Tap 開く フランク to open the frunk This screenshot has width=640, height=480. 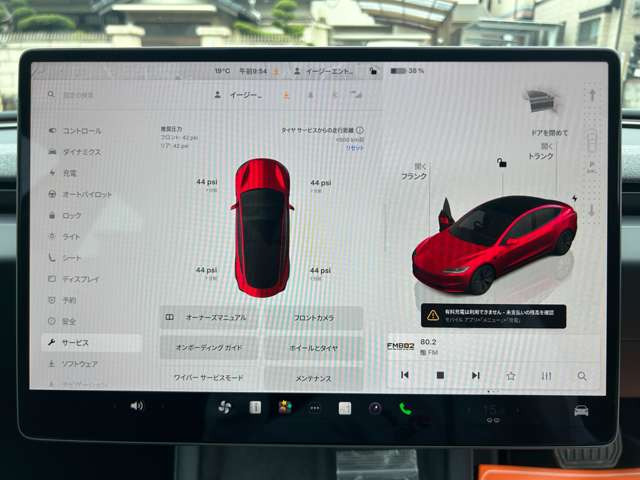click(414, 171)
